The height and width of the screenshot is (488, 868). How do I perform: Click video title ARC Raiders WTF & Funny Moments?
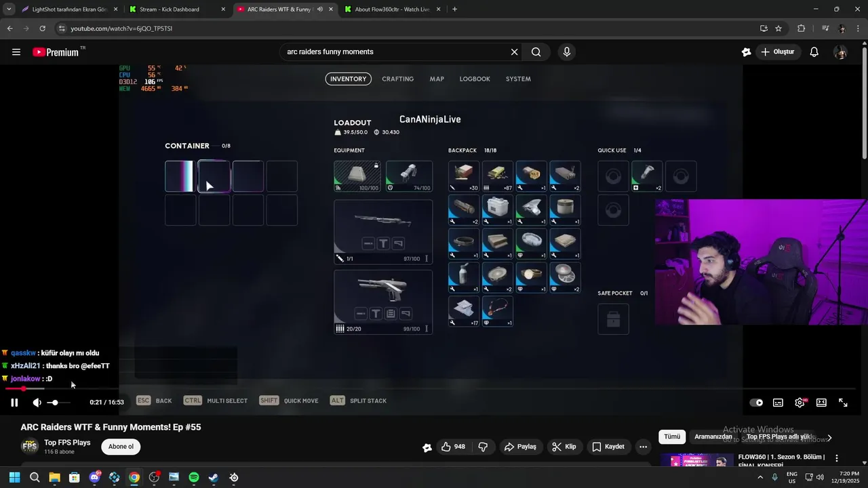click(x=111, y=427)
